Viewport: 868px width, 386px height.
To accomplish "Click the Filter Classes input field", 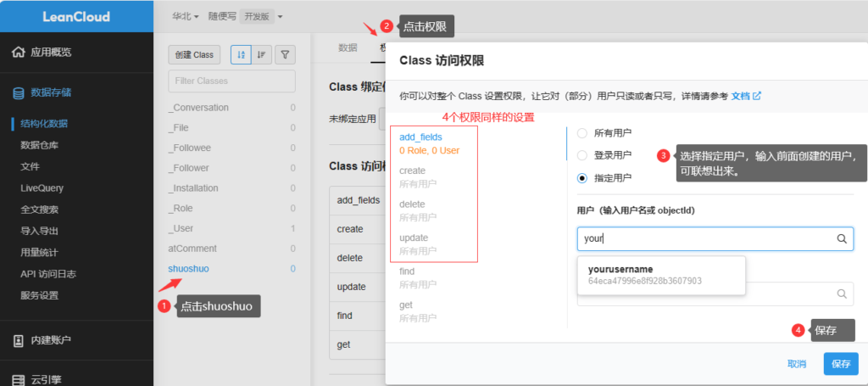I will (231, 81).
